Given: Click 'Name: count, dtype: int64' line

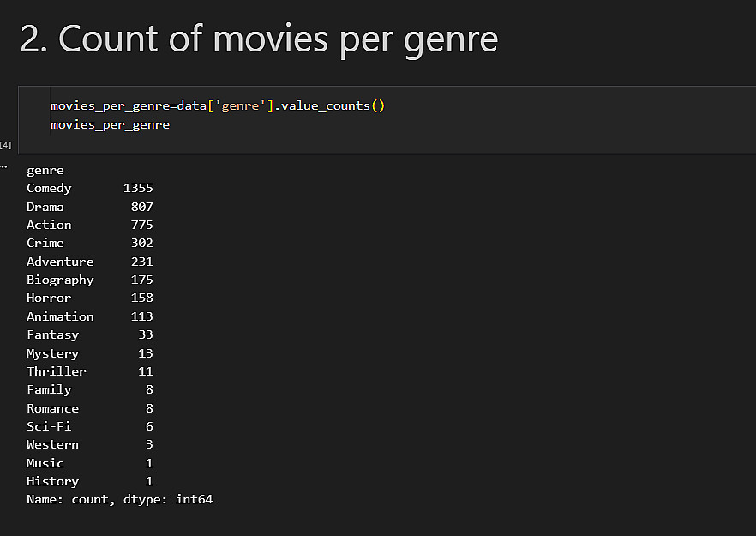Looking at the screenshot, I should 119,499.
